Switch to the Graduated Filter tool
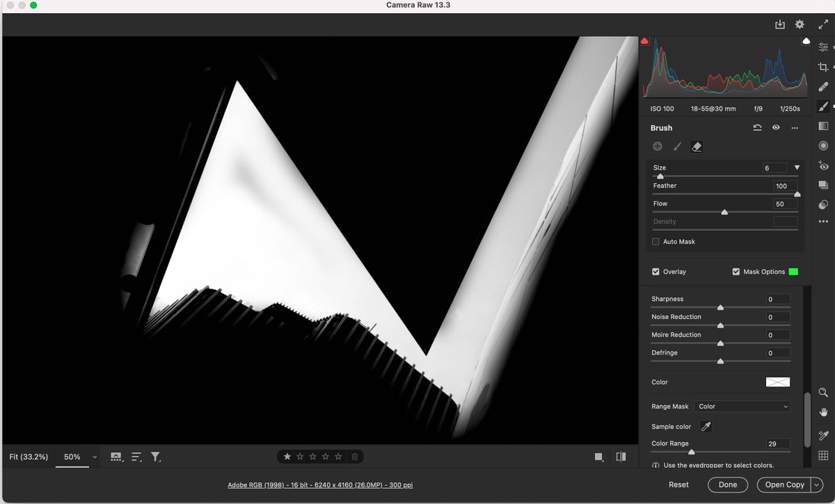835x504 pixels. coord(822,127)
